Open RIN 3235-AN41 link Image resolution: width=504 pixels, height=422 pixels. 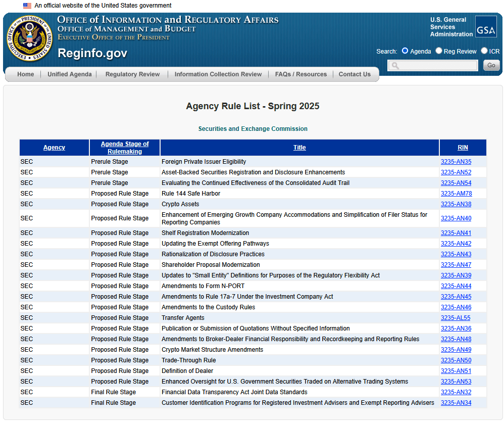pyautogui.click(x=456, y=233)
